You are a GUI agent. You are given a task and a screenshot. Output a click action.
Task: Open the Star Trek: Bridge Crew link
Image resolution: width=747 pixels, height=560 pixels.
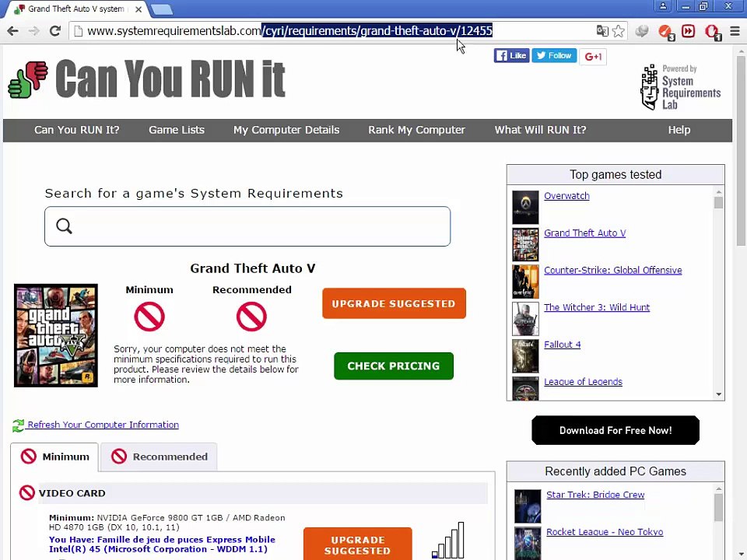(x=595, y=495)
